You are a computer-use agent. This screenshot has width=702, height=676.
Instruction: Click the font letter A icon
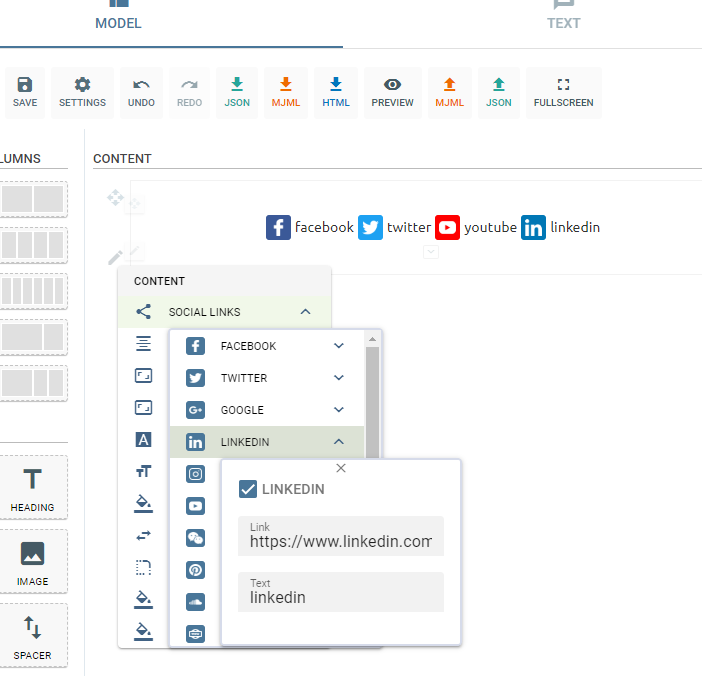[143, 440]
